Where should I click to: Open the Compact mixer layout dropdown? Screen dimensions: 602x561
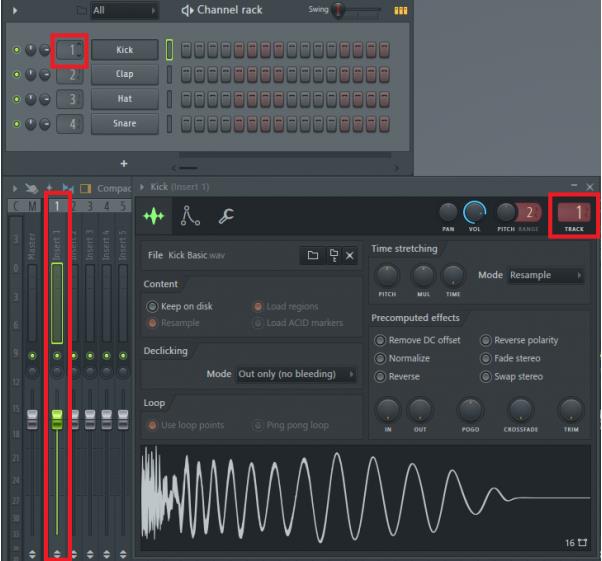(x=114, y=188)
